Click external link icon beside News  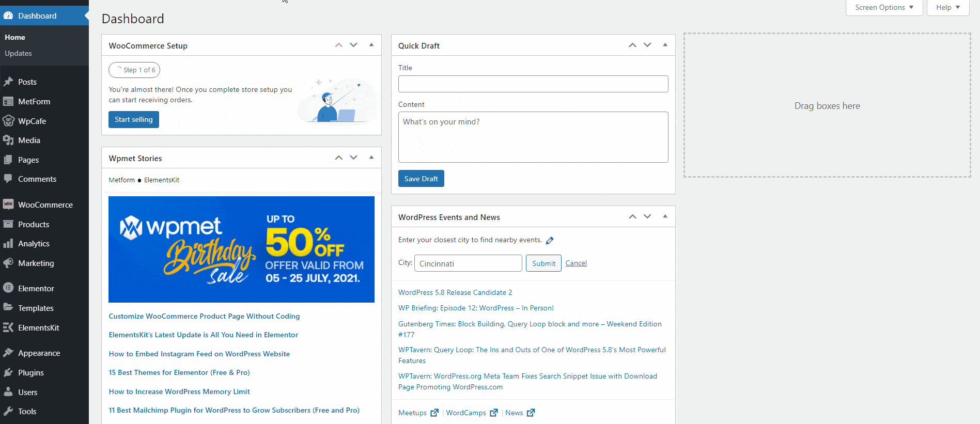pyautogui.click(x=531, y=413)
